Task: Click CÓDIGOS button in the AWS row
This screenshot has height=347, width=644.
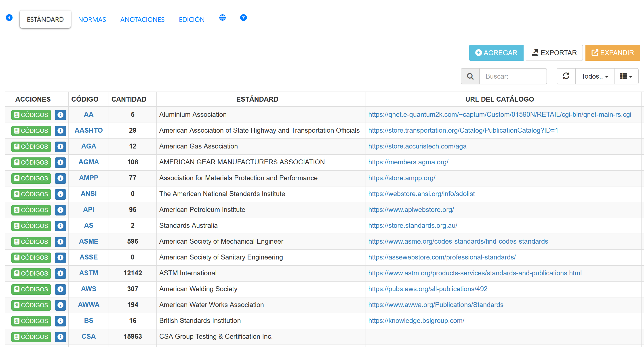Action: pos(31,289)
